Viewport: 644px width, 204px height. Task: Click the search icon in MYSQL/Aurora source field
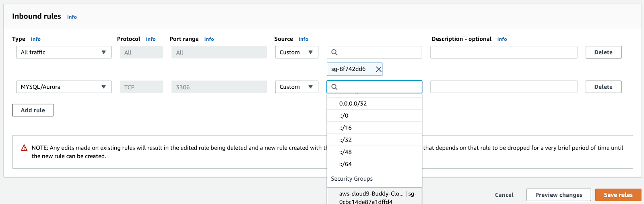pyautogui.click(x=334, y=87)
